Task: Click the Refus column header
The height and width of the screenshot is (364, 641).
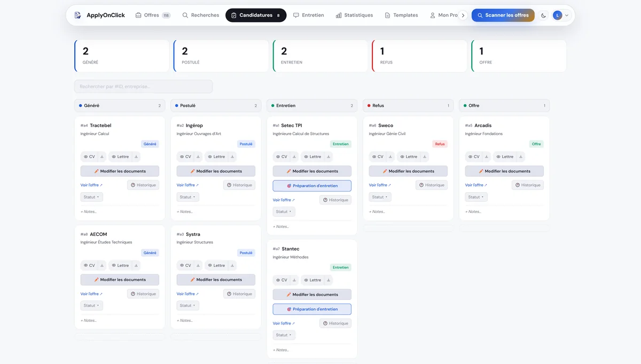Action: point(408,106)
